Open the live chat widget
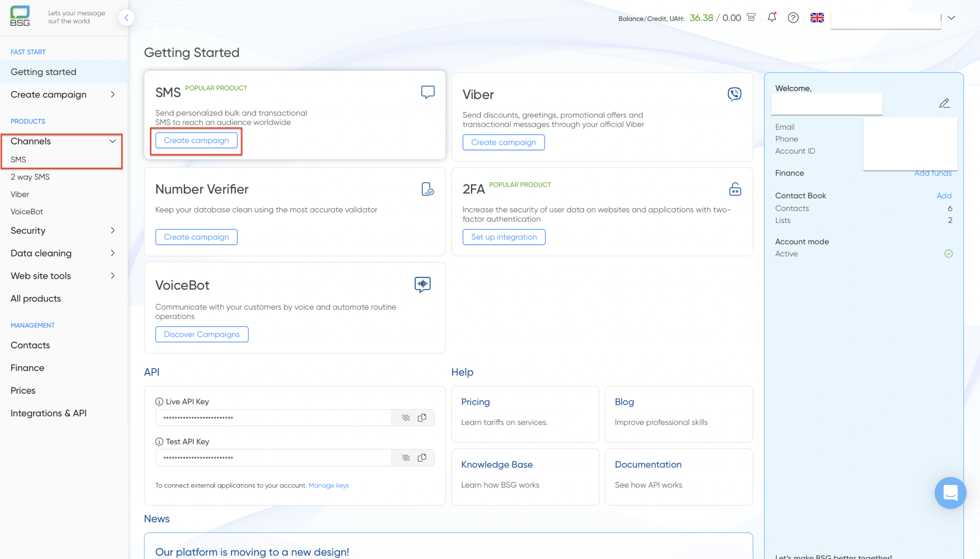Image resolution: width=980 pixels, height=559 pixels. (x=951, y=493)
